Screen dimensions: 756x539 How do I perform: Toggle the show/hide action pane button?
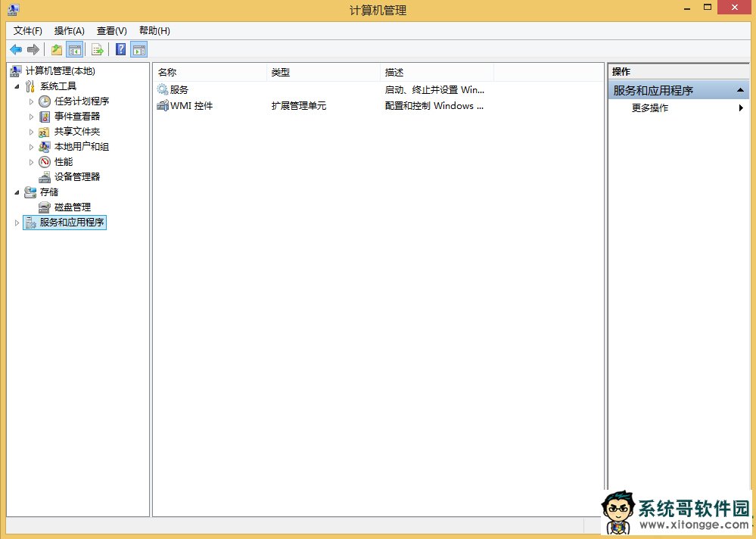click(138, 50)
